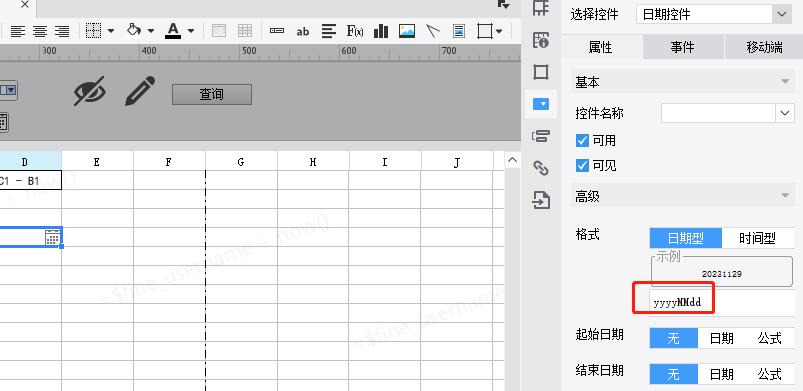Select the dropdown widget in parameter pane

click(8, 91)
